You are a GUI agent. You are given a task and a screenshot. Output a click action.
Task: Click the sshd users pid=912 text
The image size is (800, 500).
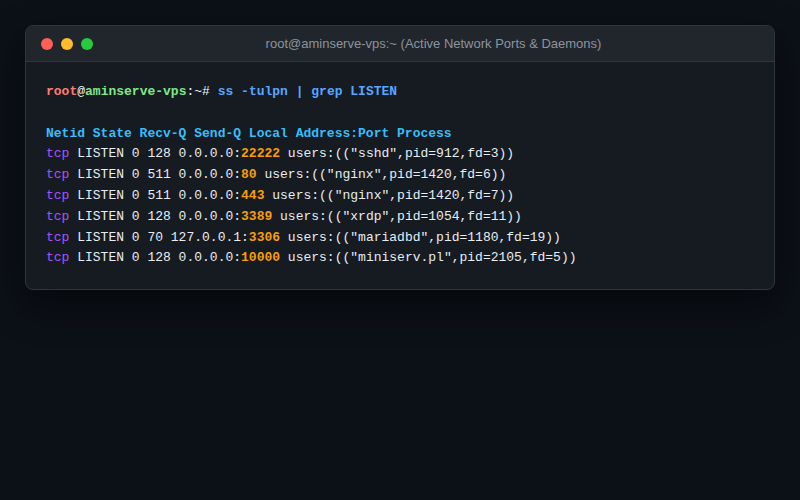pos(401,154)
